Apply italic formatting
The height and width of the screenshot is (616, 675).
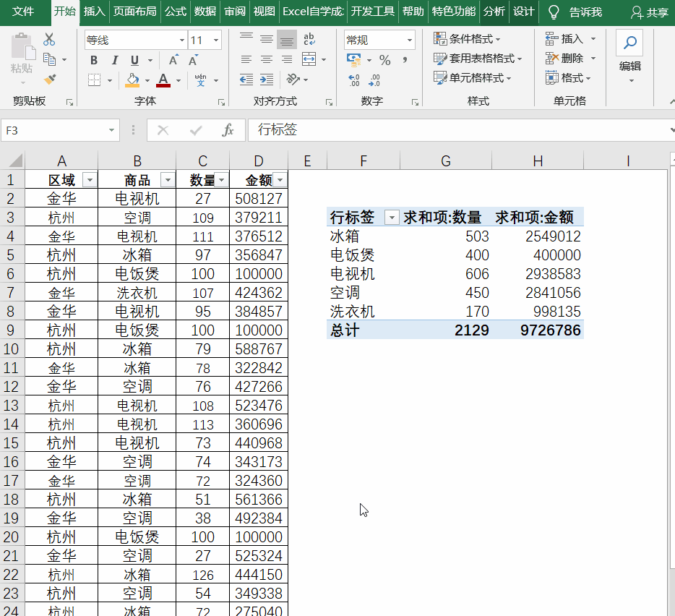tap(113, 60)
